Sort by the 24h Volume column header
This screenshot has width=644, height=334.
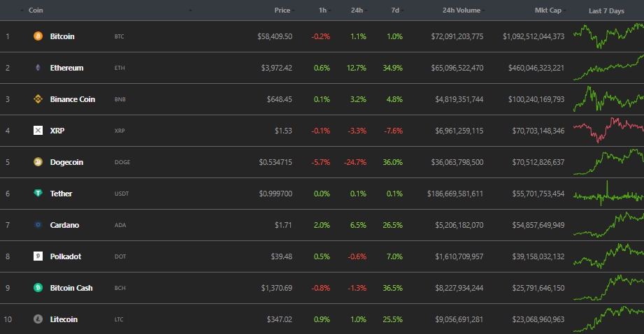coord(462,10)
